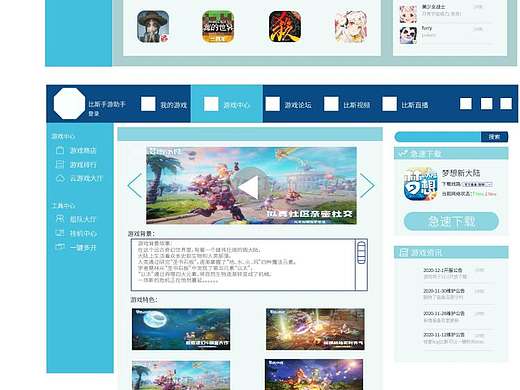Switch to the 我的游戏 tab
Image resolution: width=520 pixels, height=390 pixels.
coord(164,104)
